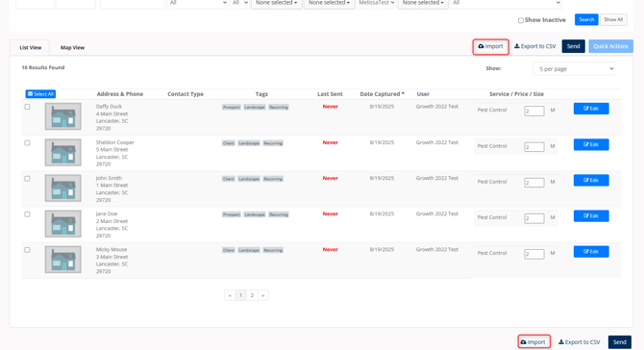Enable the Show Inactive checkbox
644x350 pixels.
coord(521,20)
